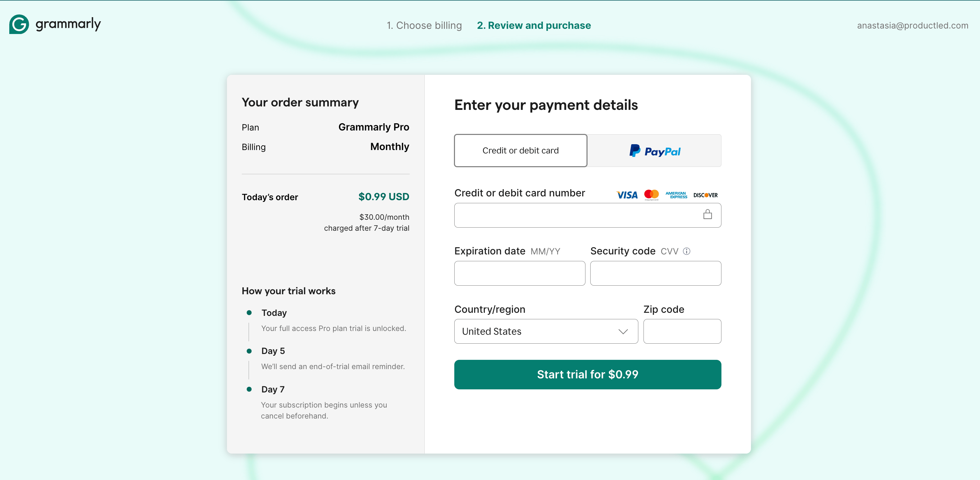Viewport: 980px width, 480px height.
Task: Click the Visa card icon
Action: 627,195
